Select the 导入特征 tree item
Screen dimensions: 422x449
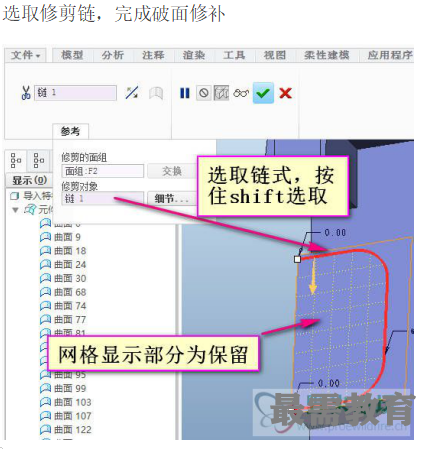click(x=32, y=196)
